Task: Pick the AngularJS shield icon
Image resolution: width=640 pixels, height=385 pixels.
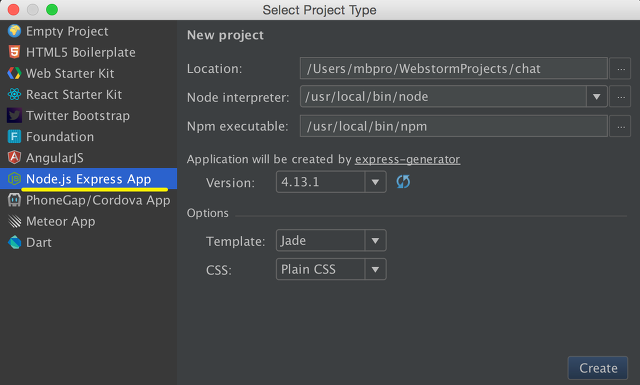Action: click(14, 158)
